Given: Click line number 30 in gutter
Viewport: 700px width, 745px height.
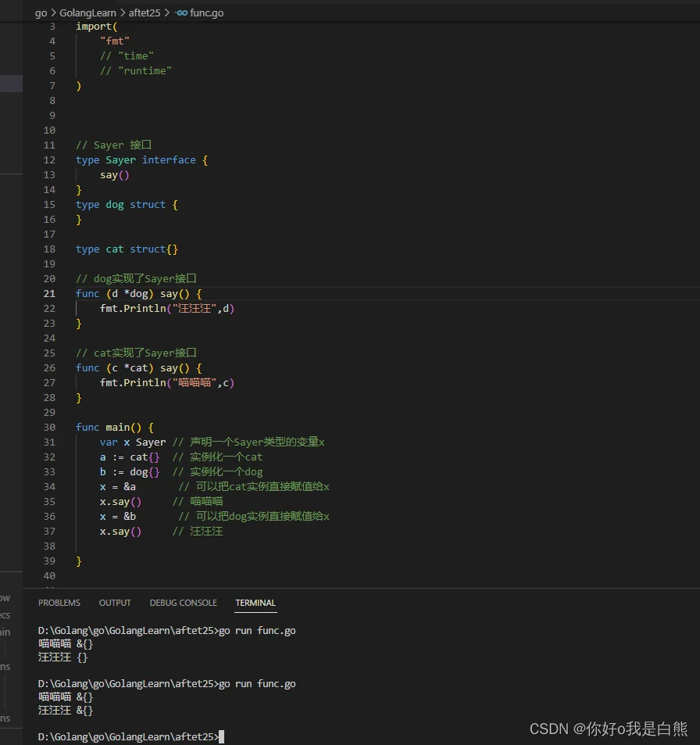Looking at the screenshot, I should tap(49, 427).
